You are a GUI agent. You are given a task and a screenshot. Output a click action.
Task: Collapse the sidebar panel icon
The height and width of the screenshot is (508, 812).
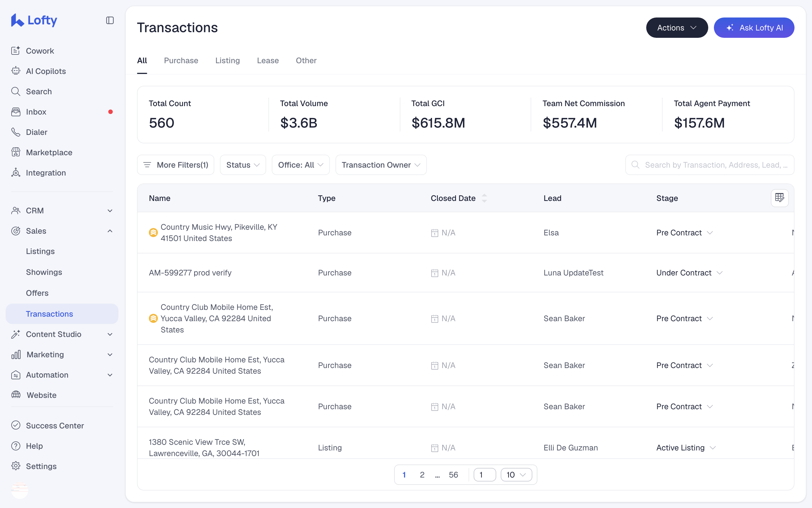click(110, 21)
